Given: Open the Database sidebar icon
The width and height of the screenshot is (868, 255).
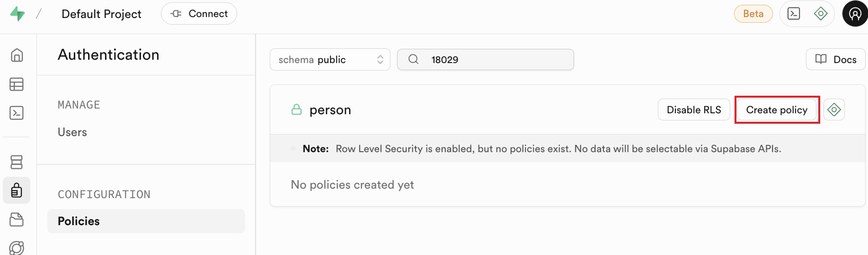Looking at the screenshot, I should (x=17, y=162).
